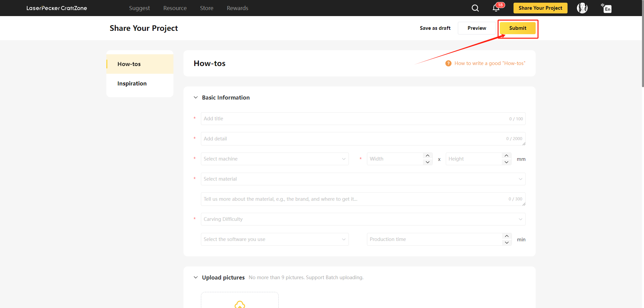The width and height of the screenshot is (644, 308).
Task: Click the orange question mark help icon
Action: [448, 63]
